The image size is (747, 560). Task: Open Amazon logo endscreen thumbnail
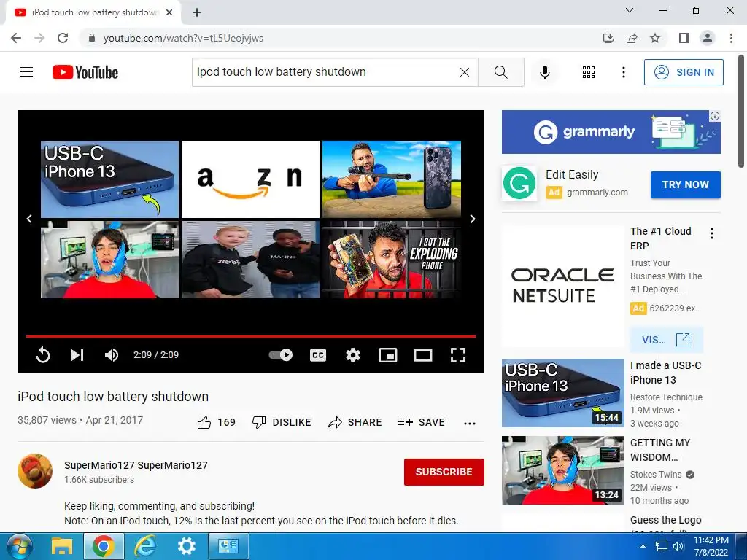click(251, 179)
